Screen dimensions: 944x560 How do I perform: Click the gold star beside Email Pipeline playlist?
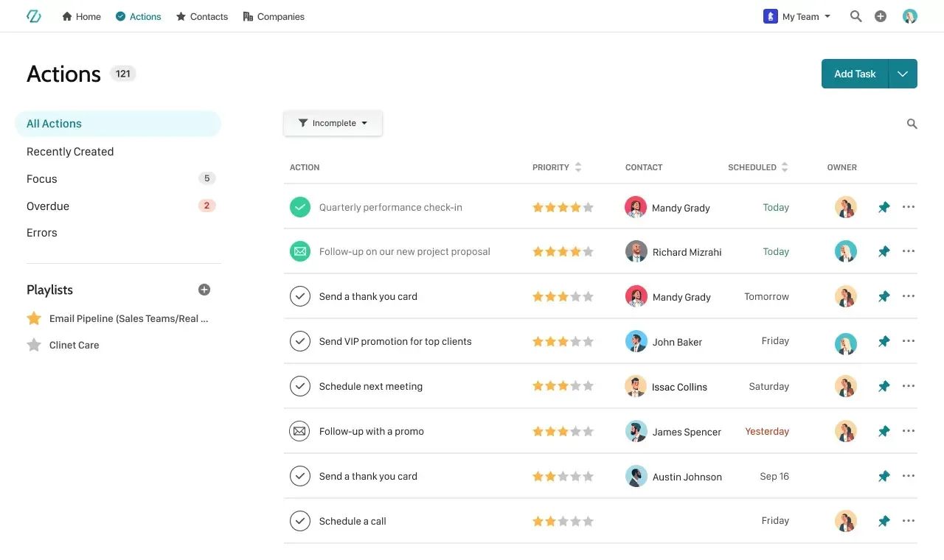coord(34,318)
